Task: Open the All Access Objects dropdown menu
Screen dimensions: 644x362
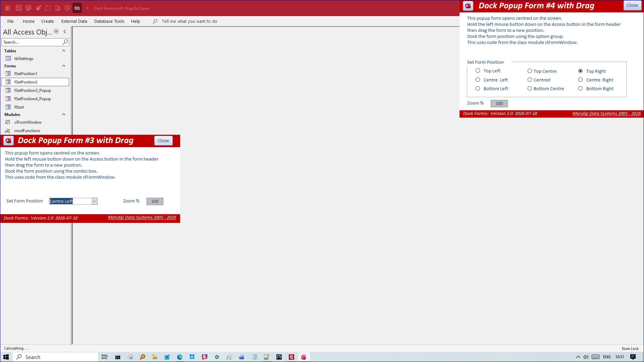Action: 56,32
